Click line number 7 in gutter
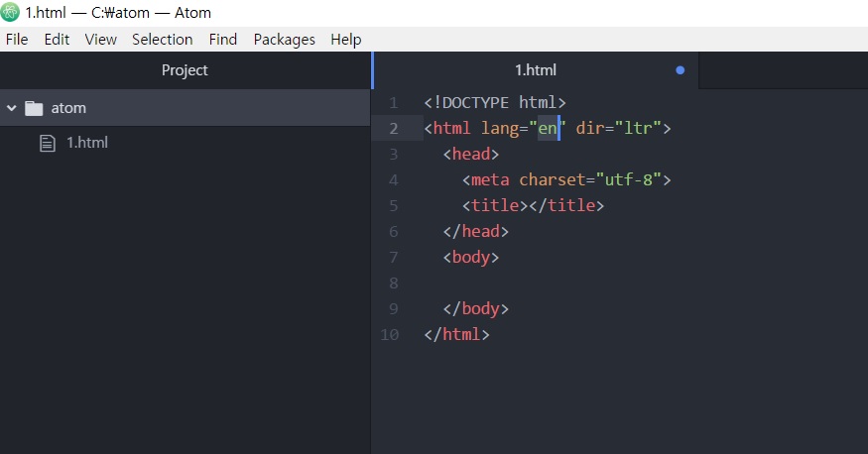 click(x=393, y=258)
